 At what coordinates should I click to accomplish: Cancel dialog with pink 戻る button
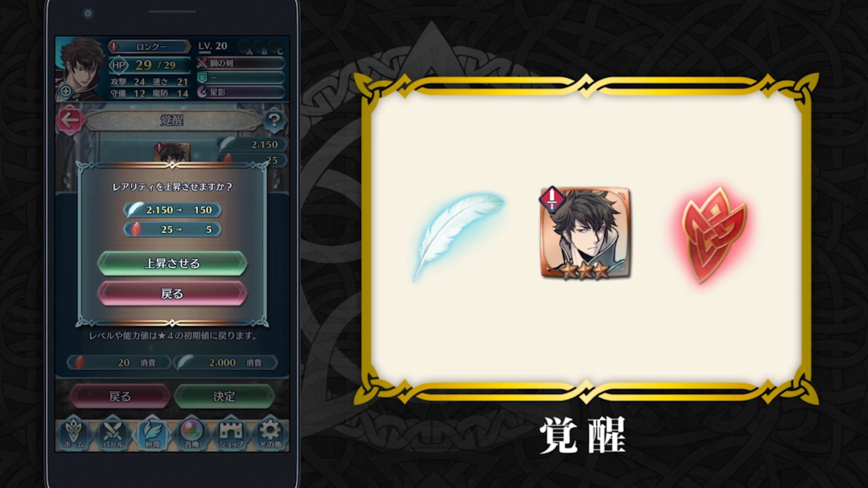(x=172, y=294)
